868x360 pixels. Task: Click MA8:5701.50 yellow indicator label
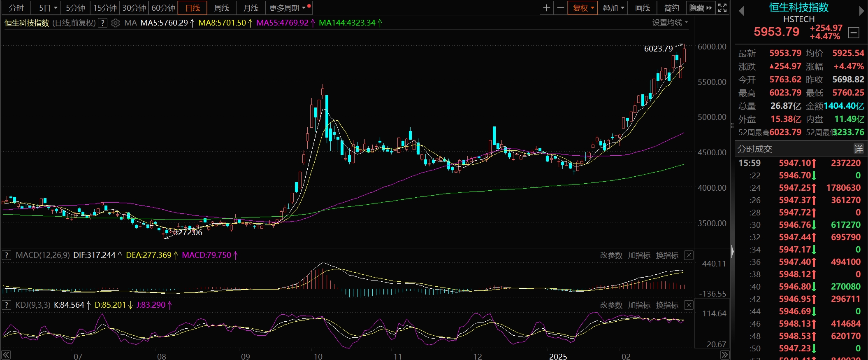(222, 23)
